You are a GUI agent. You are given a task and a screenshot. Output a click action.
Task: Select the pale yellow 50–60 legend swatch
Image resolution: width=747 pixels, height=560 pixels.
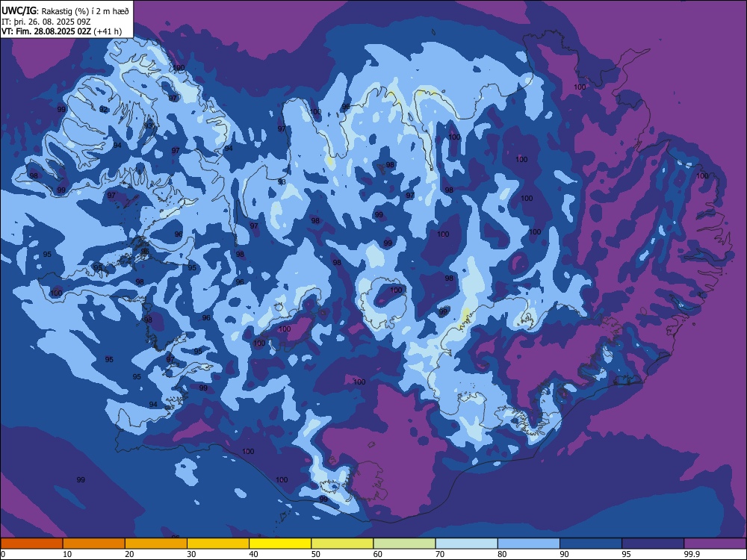coord(343,544)
